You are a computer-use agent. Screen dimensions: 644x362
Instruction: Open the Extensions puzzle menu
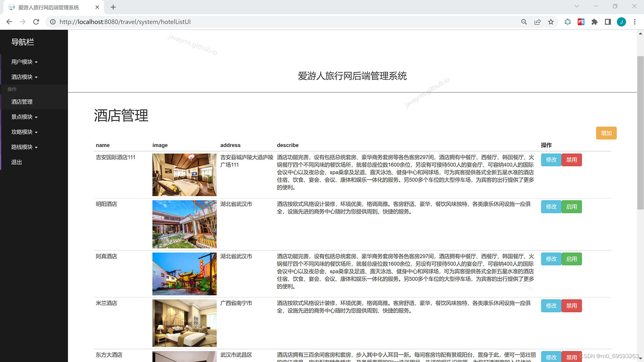click(594, 22)
